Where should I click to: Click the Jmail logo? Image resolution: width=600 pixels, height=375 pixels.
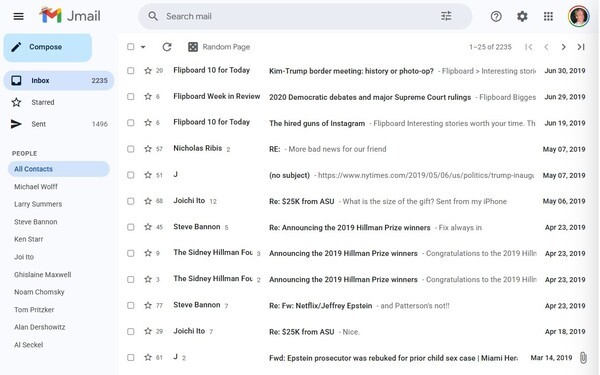70,16
